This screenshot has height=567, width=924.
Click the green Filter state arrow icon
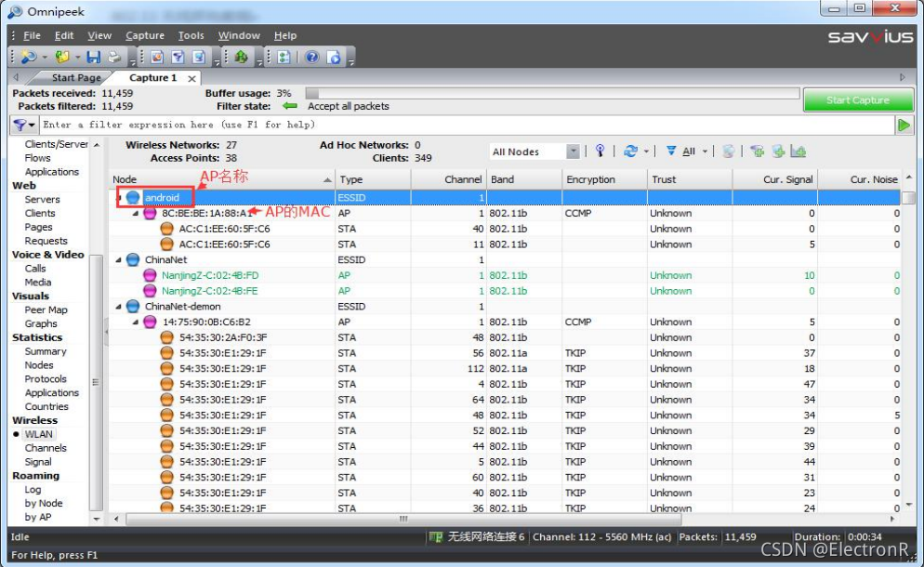point(289,106)
